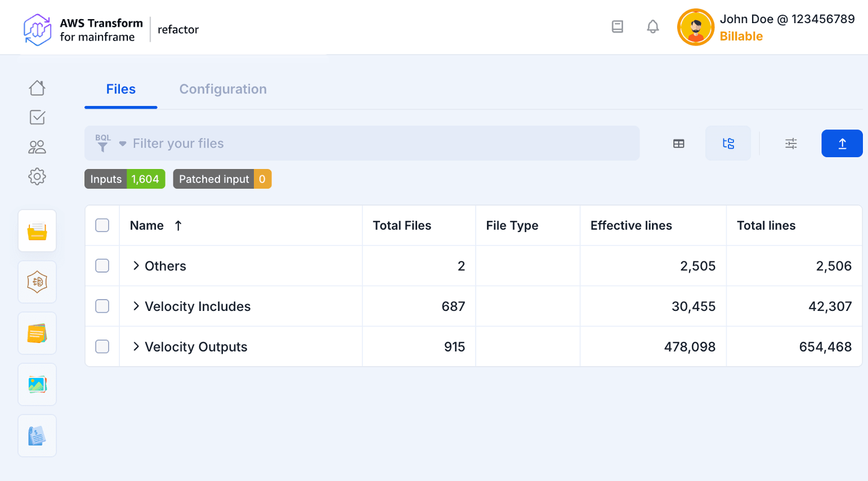Click the home icon in sidebar
The height and width of the screenshot is (481, 868).
point(37,88)
